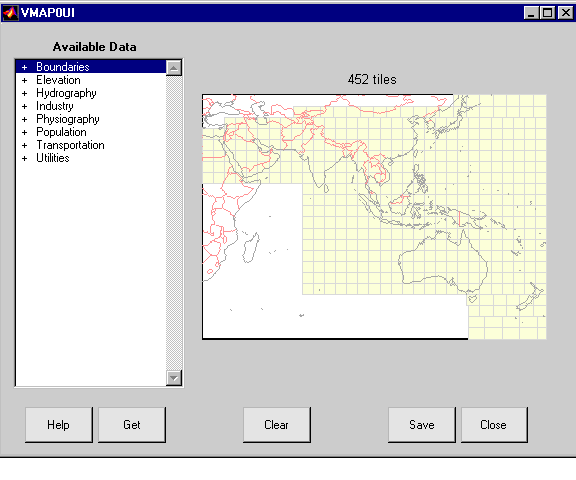The height and width of the screenshot is (480, 576).
Task: Maximize the VMAP0UI window
Action: pyautogui.click(x=547, y=13)
